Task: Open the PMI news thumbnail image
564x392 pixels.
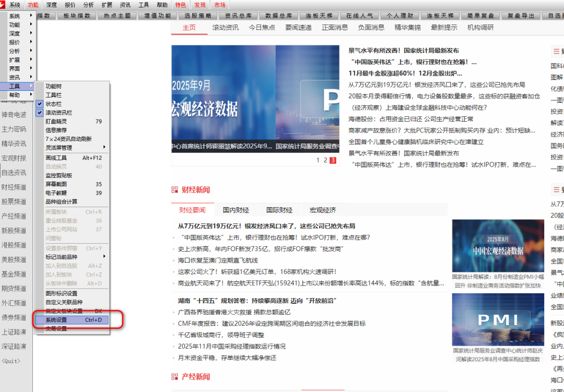Action: [490, 319]
